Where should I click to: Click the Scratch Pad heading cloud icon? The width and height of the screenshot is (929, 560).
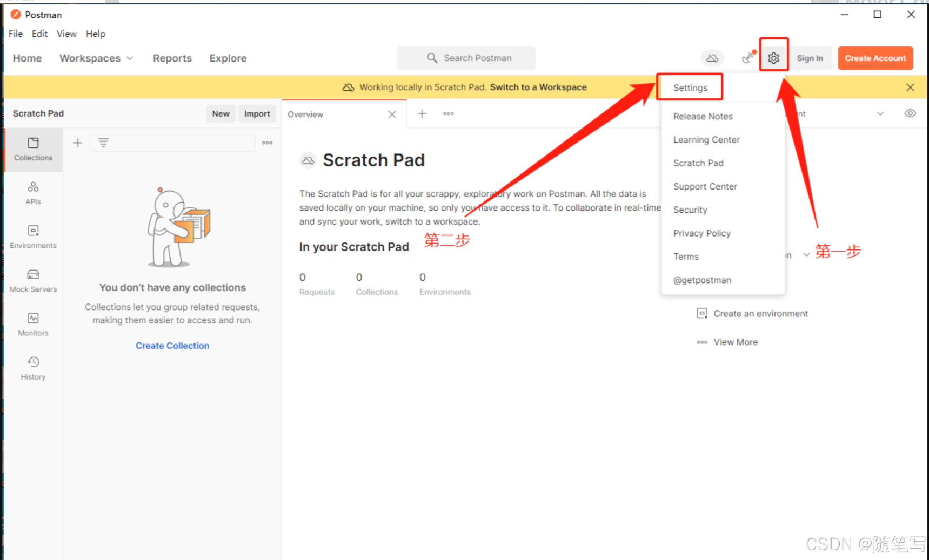(308, 160)
